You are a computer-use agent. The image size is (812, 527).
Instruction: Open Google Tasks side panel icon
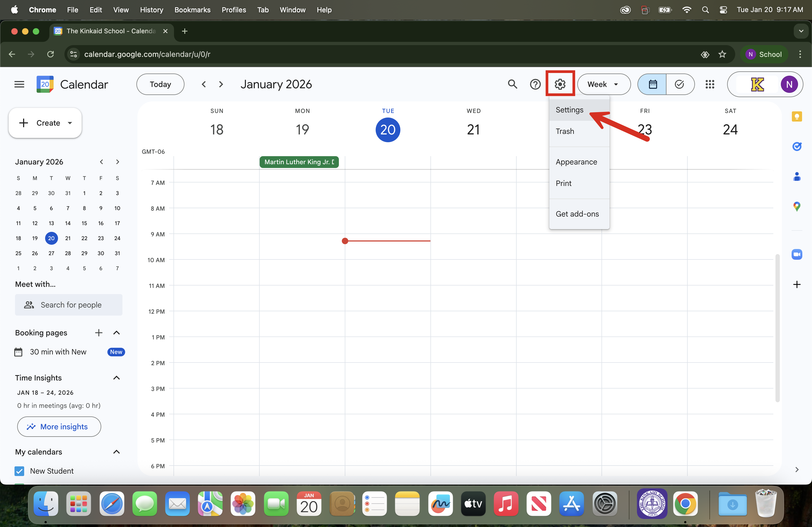tap(797, 147)
